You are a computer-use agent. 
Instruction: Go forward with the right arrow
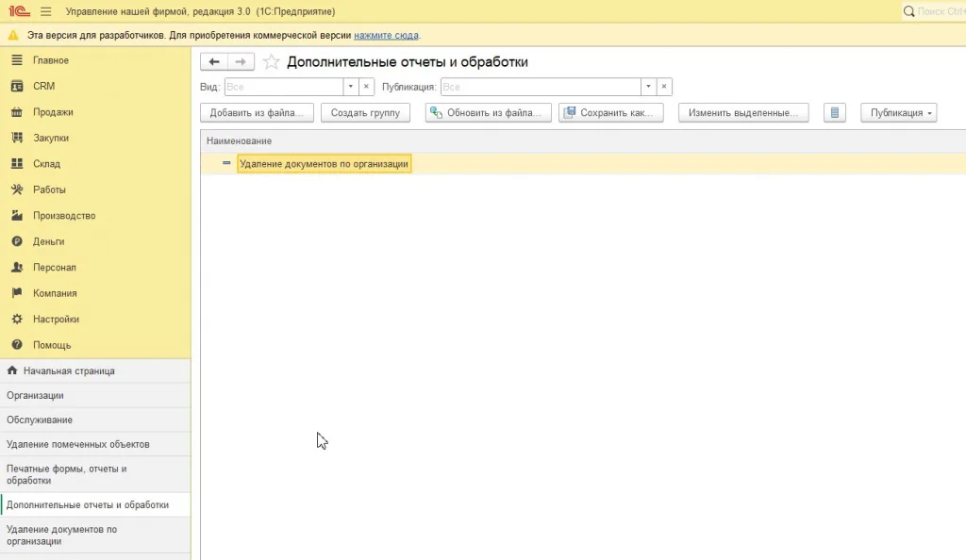point(241,61)
